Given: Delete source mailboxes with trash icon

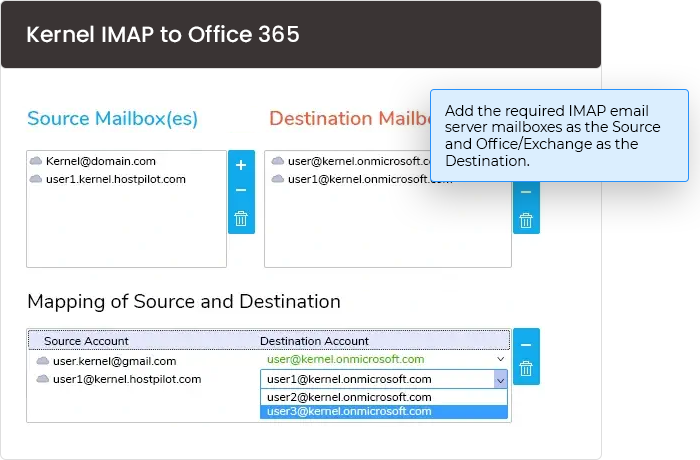Looking at the screenshot, I should (x=241, y=218).
